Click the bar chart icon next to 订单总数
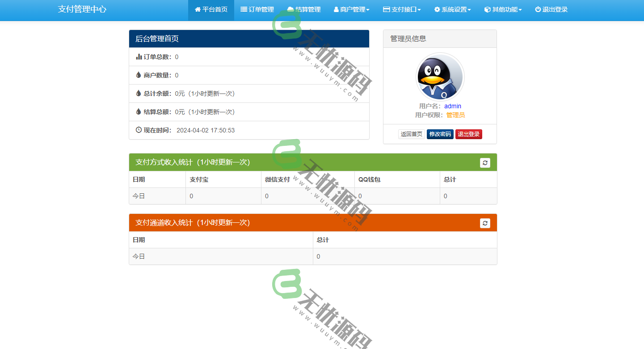Image resolution: width=644 pixels, height=349 pixels. click(x=139, y=56)
